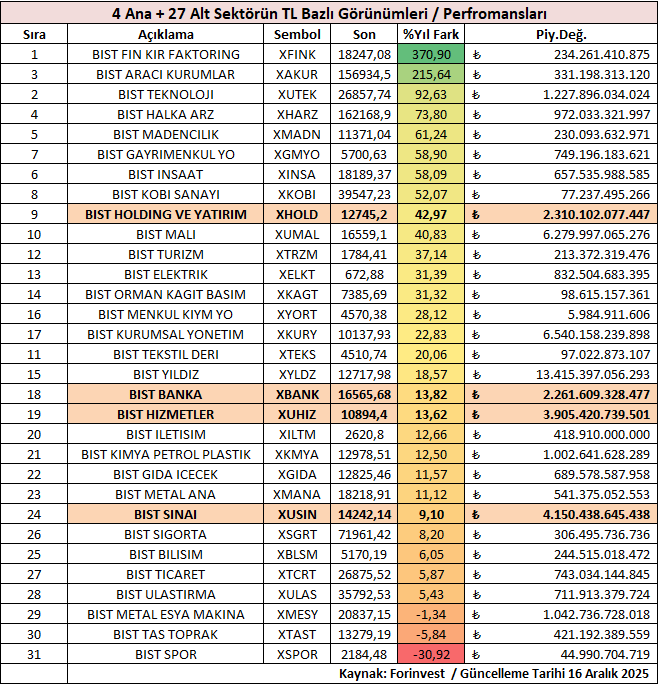660x685 pixels.
Task: Click market value 2.310.102.077.447
Action: pos(561,214)
